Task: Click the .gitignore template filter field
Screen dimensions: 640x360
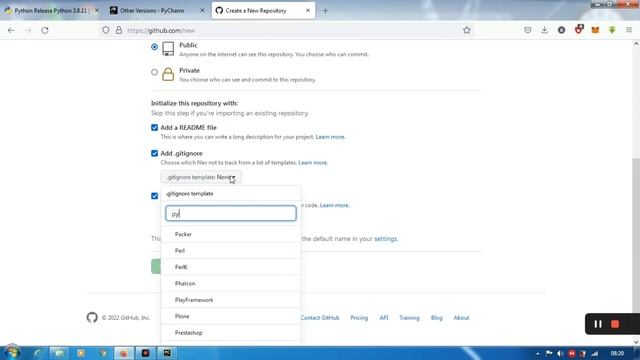Action: (231, 213)
